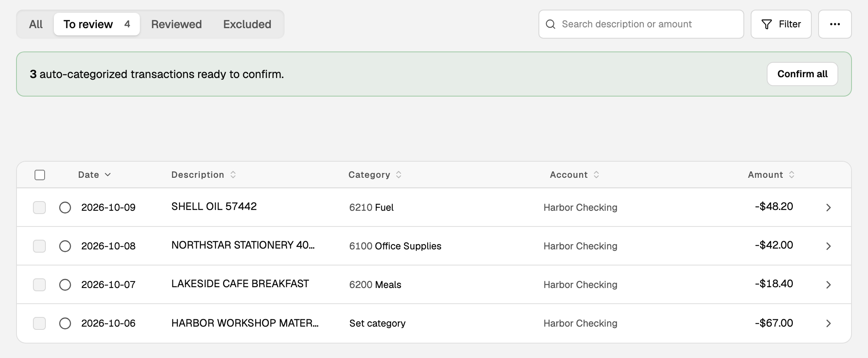This screenshot has height=358, width=868.
Task: Click the -$48.20 amount
Action: tap(774, 206)
